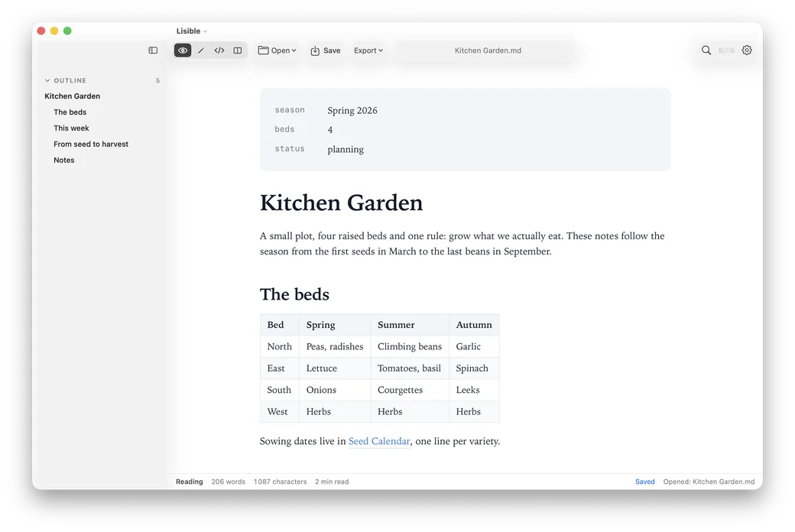Switch to source code view icon
795x532 pixels.
(219, 50)
